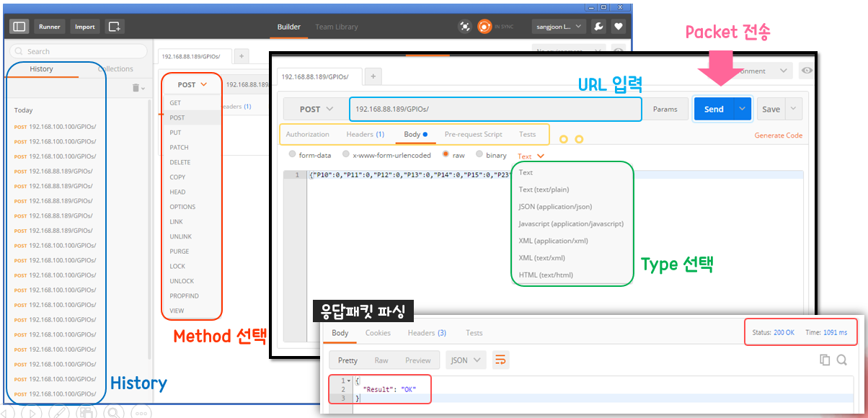Click the Save button
This screenshot has height=418, width=868.
pyautogui.click(x=771, y=109)
